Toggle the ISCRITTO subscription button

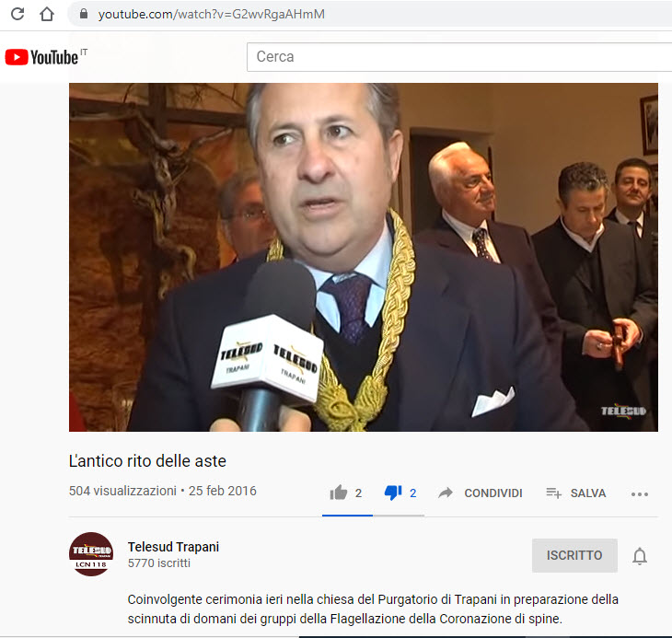(574, 555)
